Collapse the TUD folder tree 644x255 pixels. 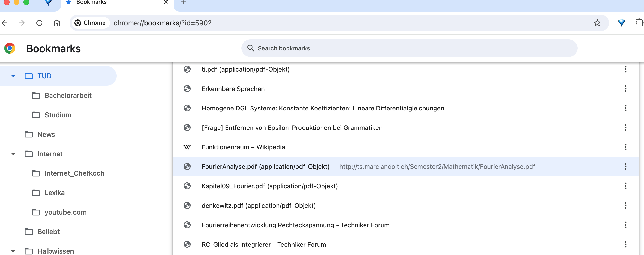13,76
